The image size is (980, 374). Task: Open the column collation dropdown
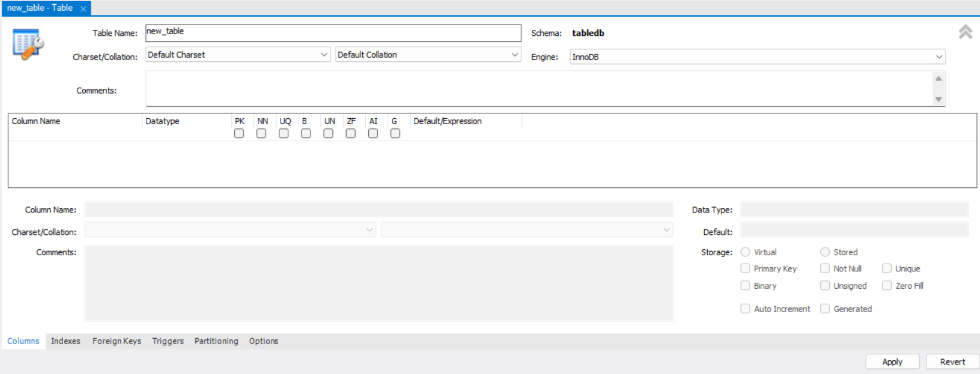527,230
